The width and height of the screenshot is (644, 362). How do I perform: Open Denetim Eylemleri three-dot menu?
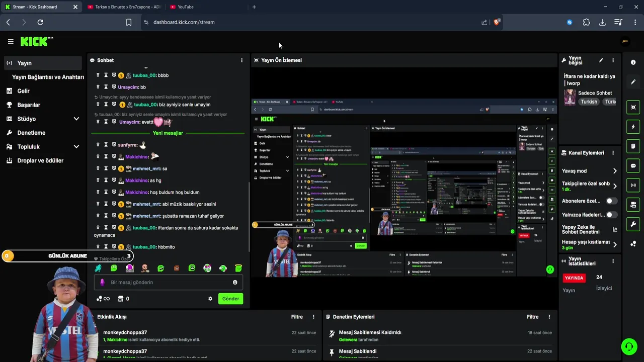pos(549,317)
